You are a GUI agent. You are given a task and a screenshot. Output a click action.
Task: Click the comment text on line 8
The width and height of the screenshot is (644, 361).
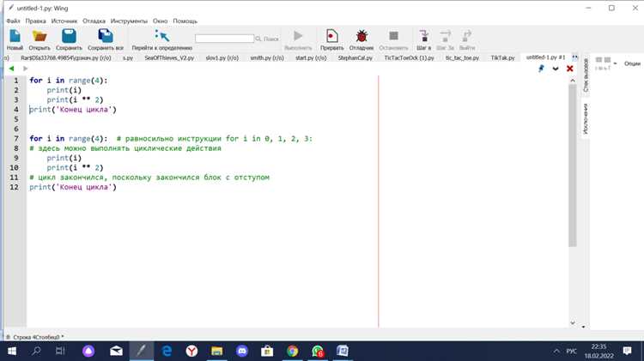[x=125, y=148]
